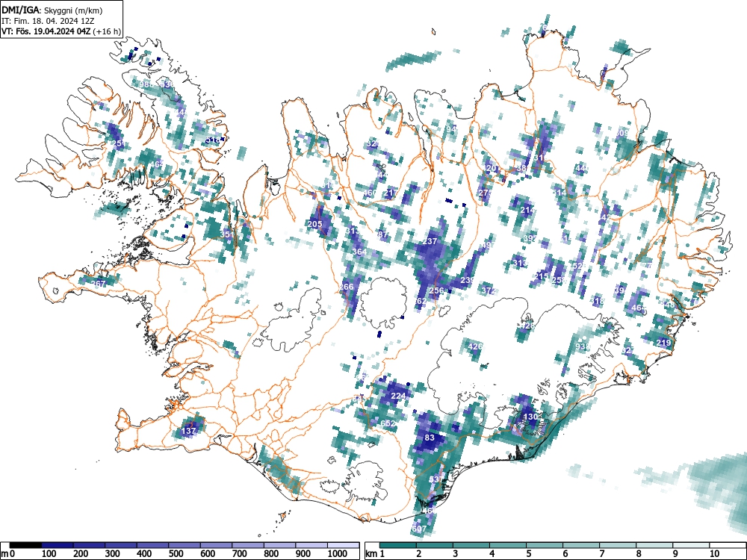Click the '607' value at the south coast
Image resolution: width=747 pixels, height=560 pixels.
[x=419, y=529]
